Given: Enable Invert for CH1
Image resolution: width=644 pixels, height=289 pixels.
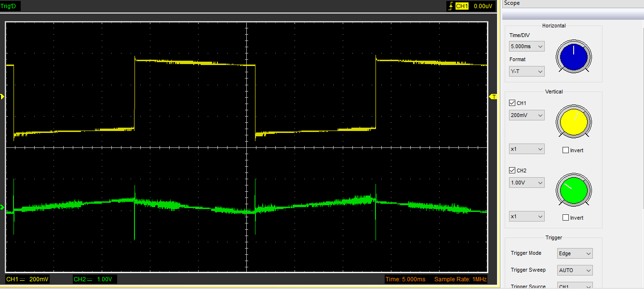Looking at the screenshot, I should click(x=565, y=150).
